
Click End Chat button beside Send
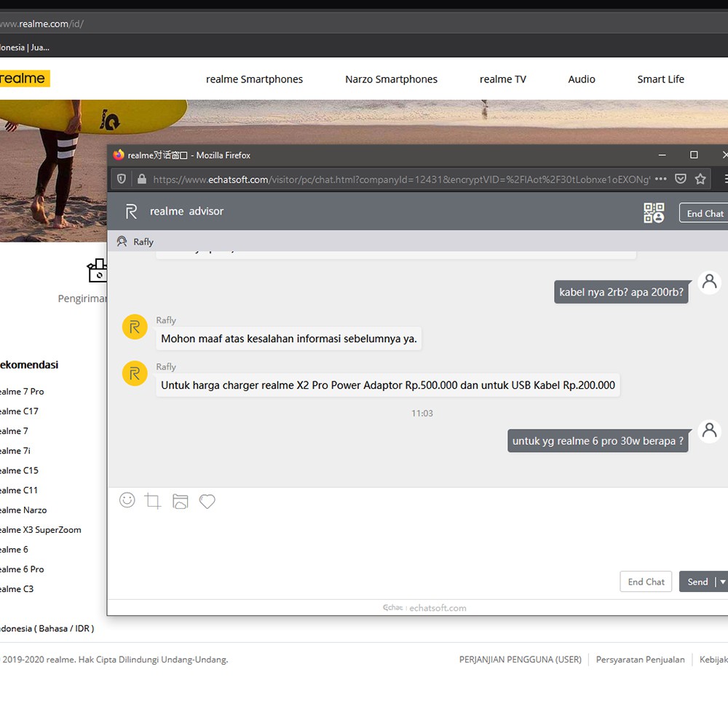(646, 582)
